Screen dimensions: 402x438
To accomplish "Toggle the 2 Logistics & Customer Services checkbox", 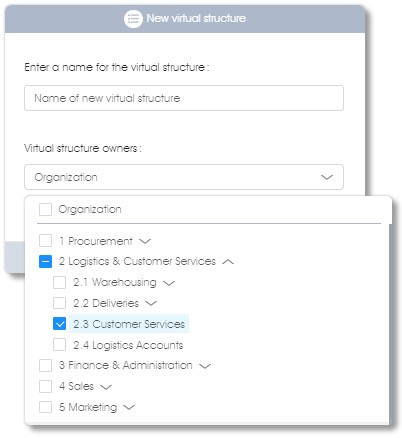I will 45,261.
